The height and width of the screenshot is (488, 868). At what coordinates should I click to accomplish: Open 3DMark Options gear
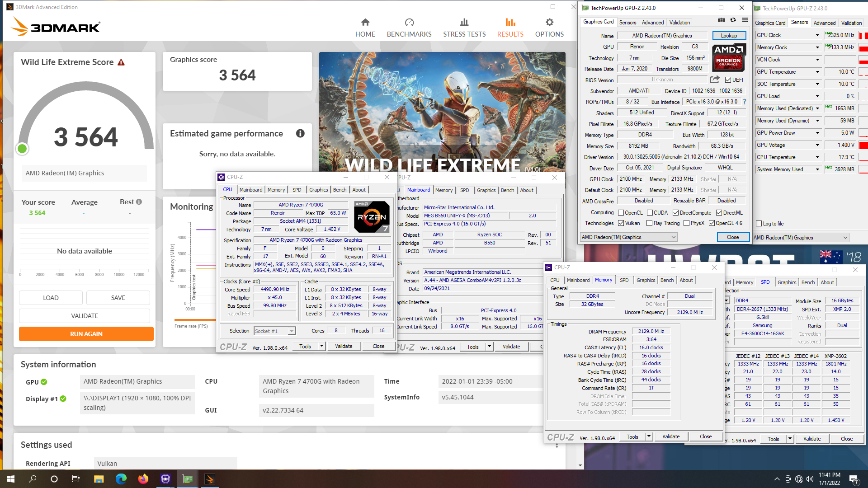(x=549, y=28)
